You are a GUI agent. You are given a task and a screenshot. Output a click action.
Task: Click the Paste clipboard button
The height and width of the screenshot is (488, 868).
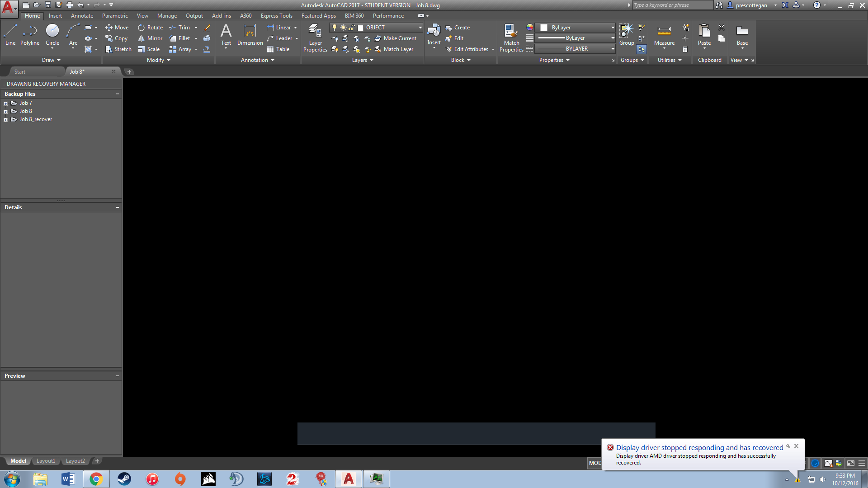point(704,35)
